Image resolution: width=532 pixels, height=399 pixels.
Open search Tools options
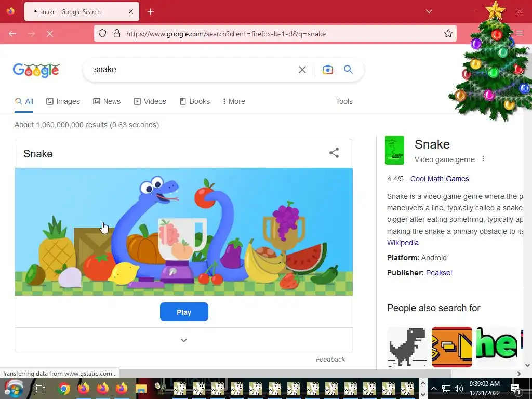pos(344,101)
